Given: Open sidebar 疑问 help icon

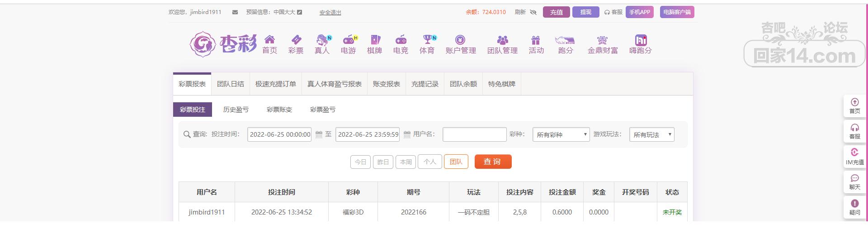Looking at the screenshot, I should (854, 203).
